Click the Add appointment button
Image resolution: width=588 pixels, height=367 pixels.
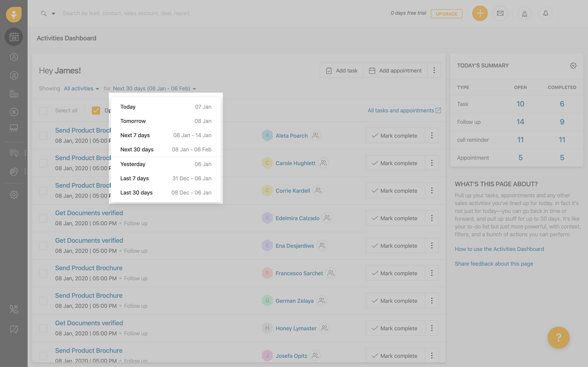[395, 70]
